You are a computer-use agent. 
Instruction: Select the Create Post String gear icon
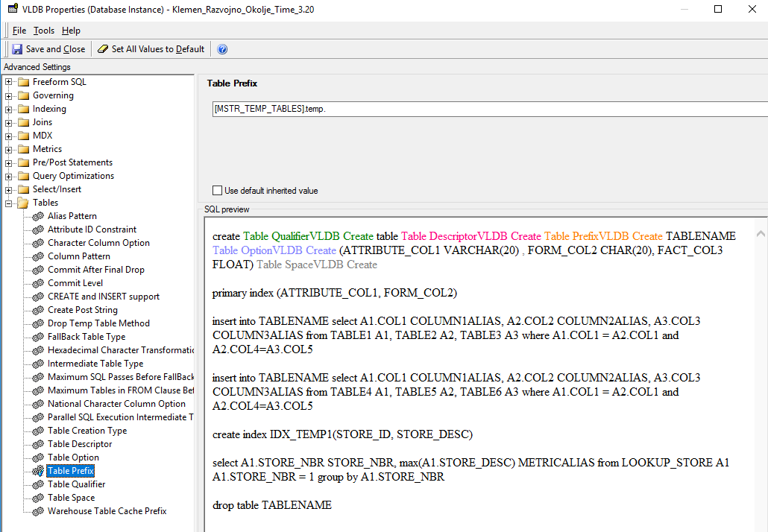(37, 309)
